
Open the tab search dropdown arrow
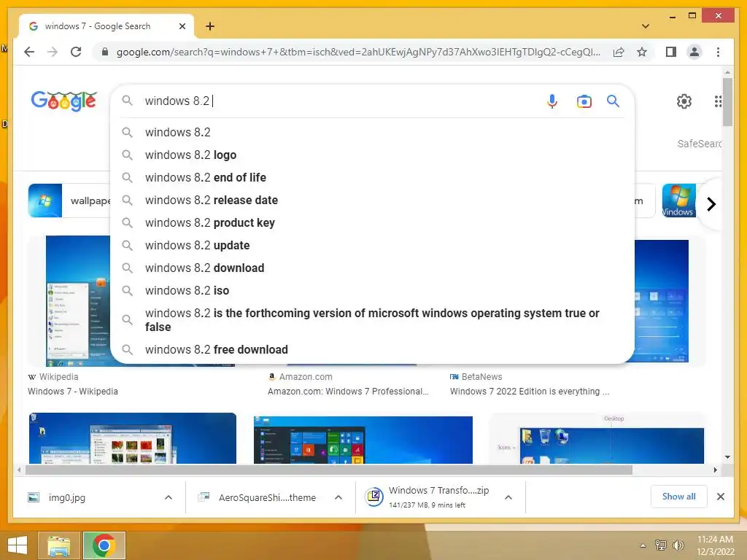click(646, 26)
